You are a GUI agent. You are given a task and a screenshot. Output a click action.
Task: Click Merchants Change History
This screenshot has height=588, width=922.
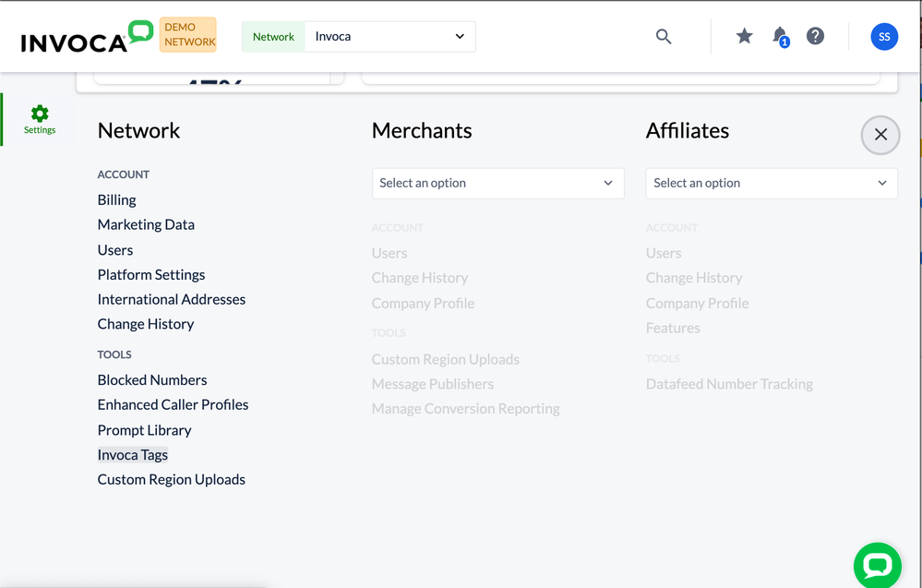tap(420, 278)
